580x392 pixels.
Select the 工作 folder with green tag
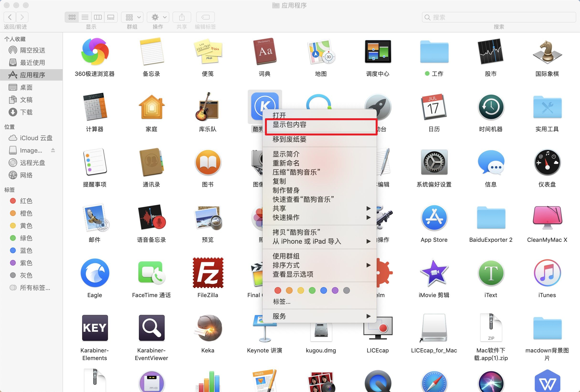pyautogui.click(x=434, y=52)
